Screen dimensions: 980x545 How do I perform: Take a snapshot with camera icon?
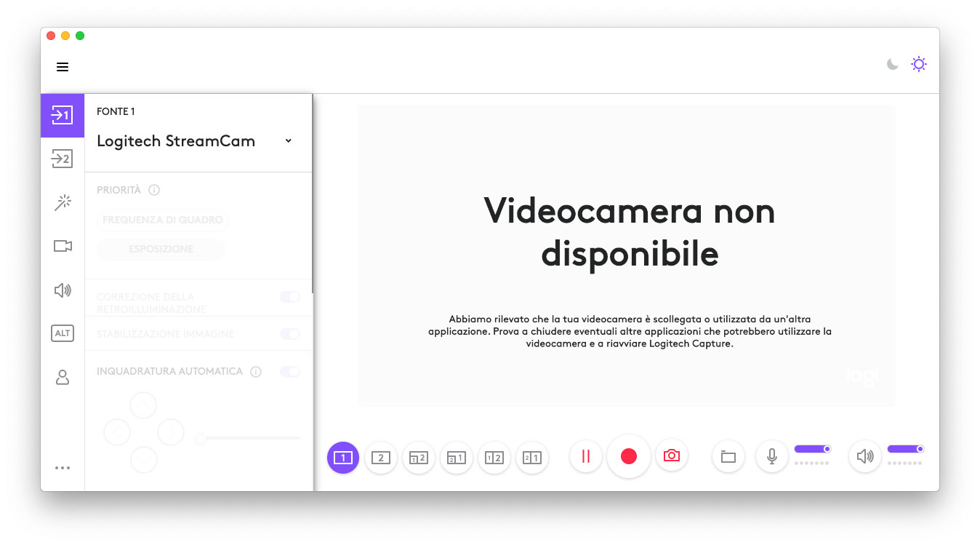(672, 456)
